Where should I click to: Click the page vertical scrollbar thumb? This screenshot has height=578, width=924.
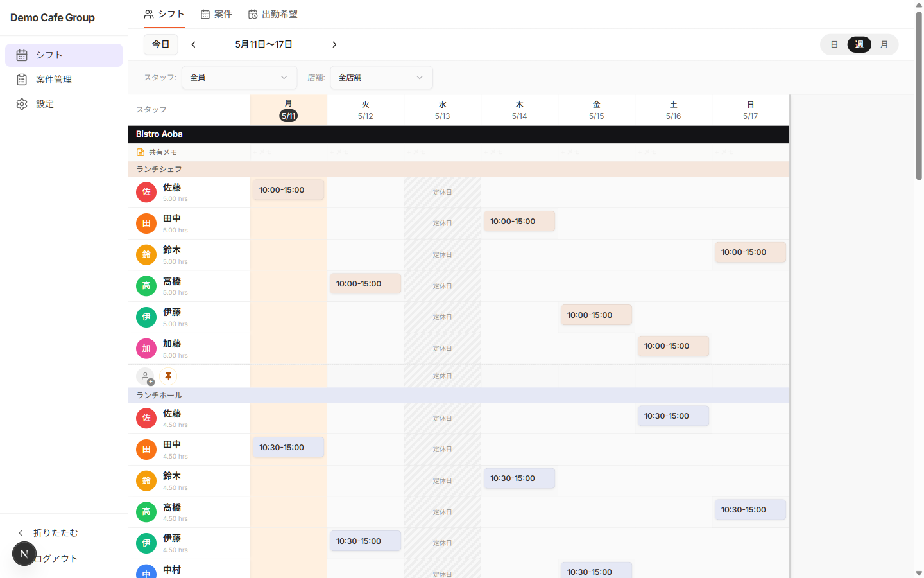(919, 95)
